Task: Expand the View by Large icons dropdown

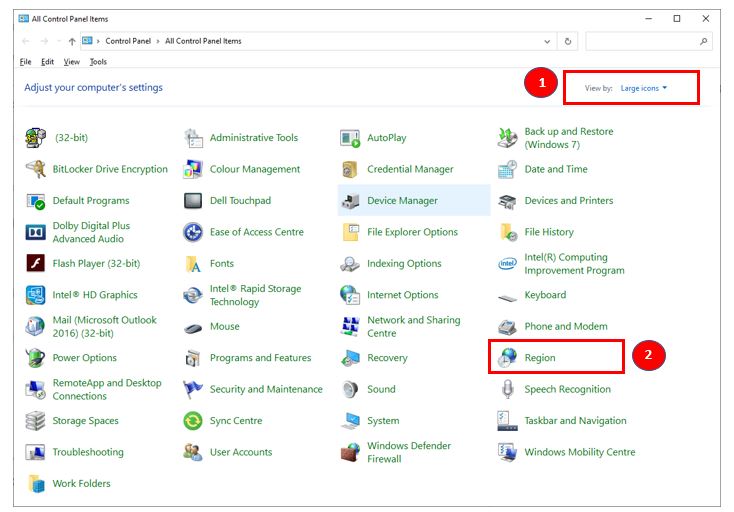Action: [643, 88]
